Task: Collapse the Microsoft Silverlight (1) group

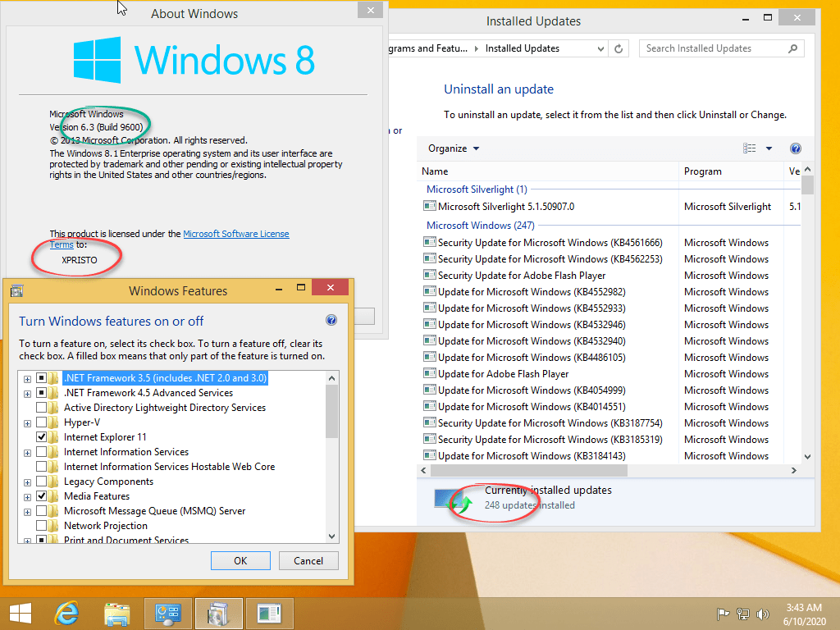Action: click(x=477, y=189)
